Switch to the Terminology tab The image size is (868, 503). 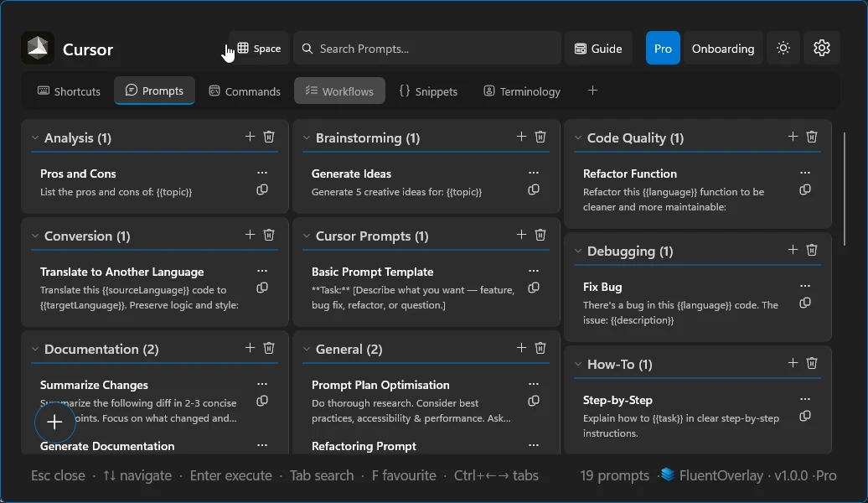click(x=521, y=91)
